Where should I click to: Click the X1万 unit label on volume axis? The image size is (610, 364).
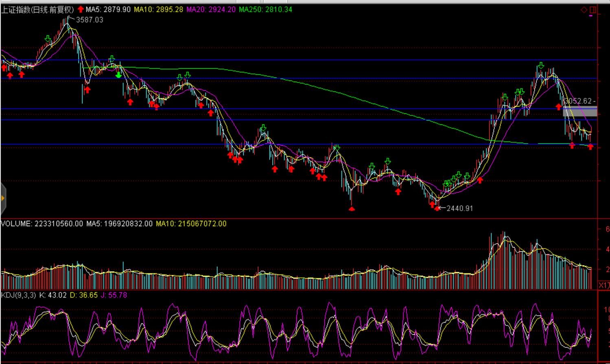[x=604, y=285]
